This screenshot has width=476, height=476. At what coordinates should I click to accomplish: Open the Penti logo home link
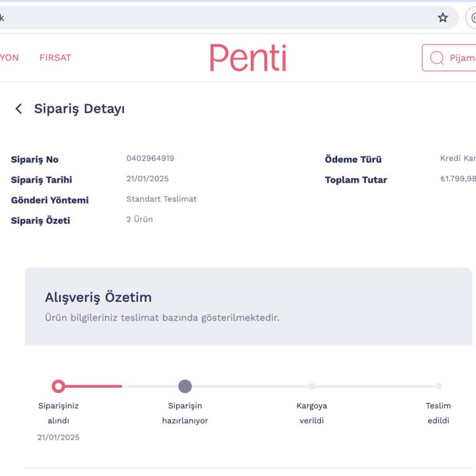tap(248, 58)
